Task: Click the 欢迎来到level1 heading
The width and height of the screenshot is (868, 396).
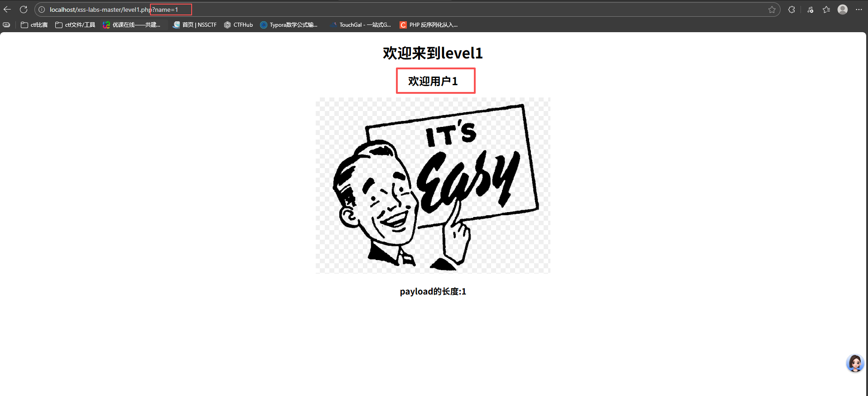Action: [x=433, y=53]
